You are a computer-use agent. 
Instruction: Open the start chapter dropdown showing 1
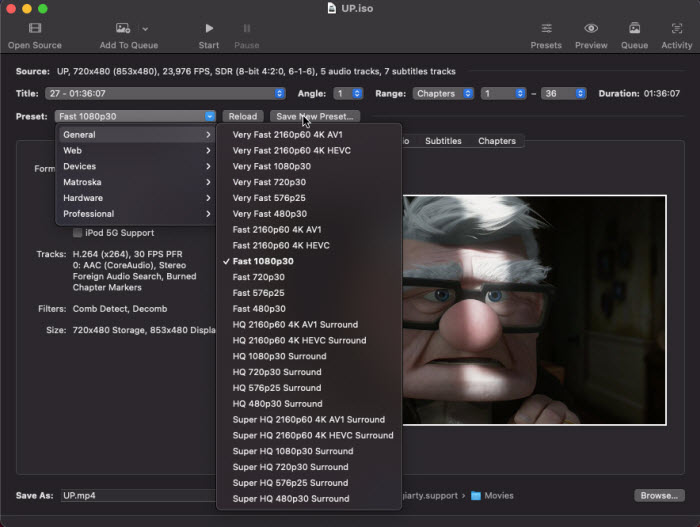503,93
